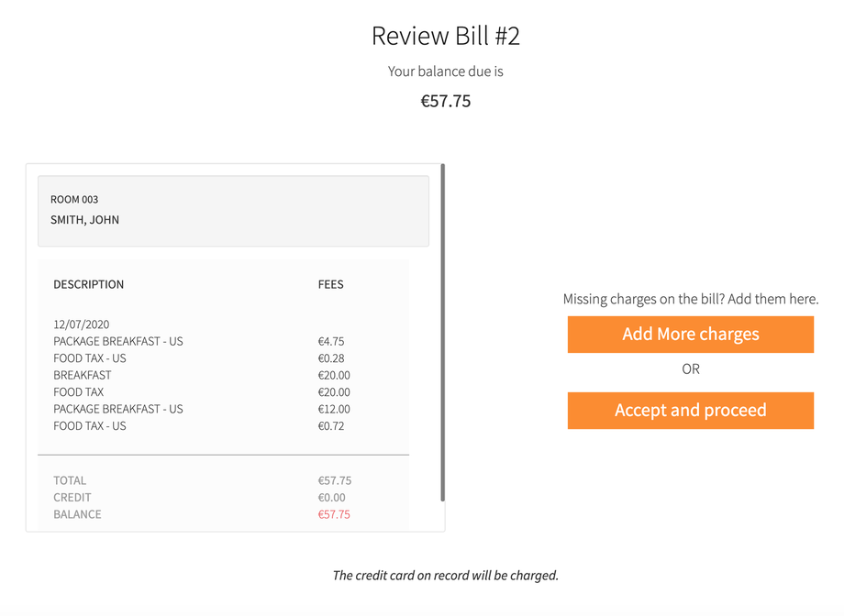Viewport: 844px width, 616px height.
Task: Click the €0.28 food tax amount
Action: [331, 358]
